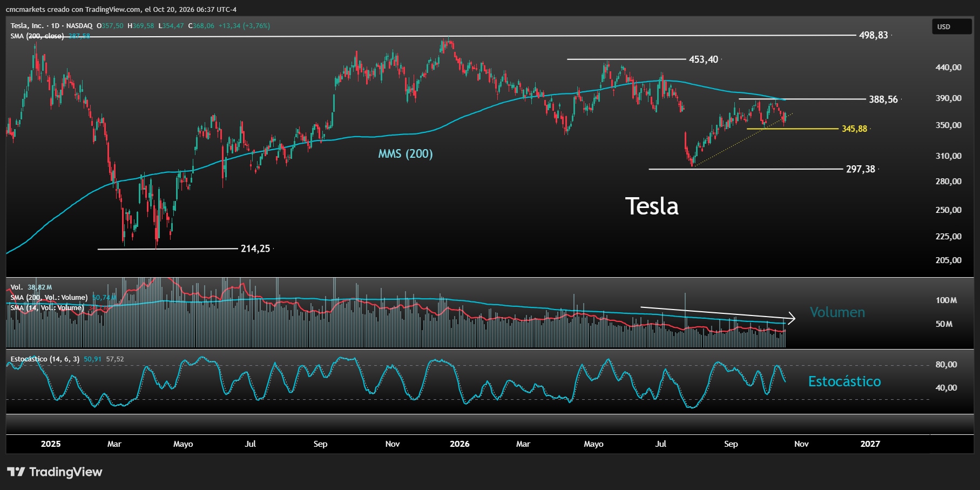Image resolution: width=980 pixels, height=490 pixels.
Task: Click the 280,00 price axis value
Action: click(x=949, y=182)
